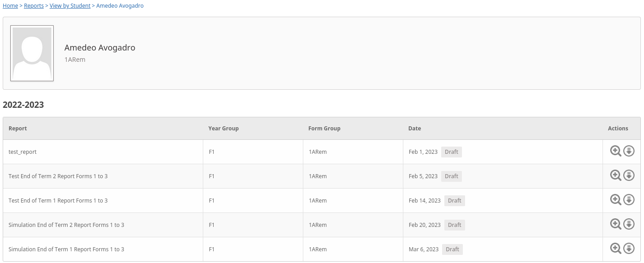View the test_report report with magnifier icon
The height and width of the screenshot is (263, 644).
point(616,151)
